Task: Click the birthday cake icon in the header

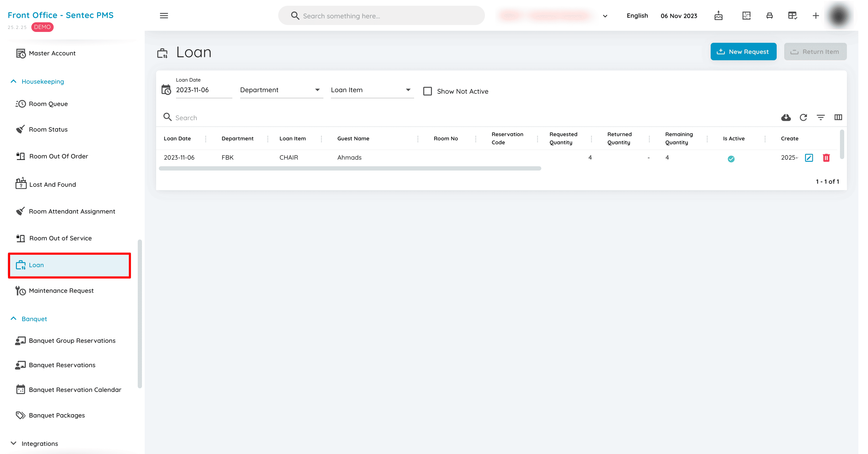Action: click(719, 15)
